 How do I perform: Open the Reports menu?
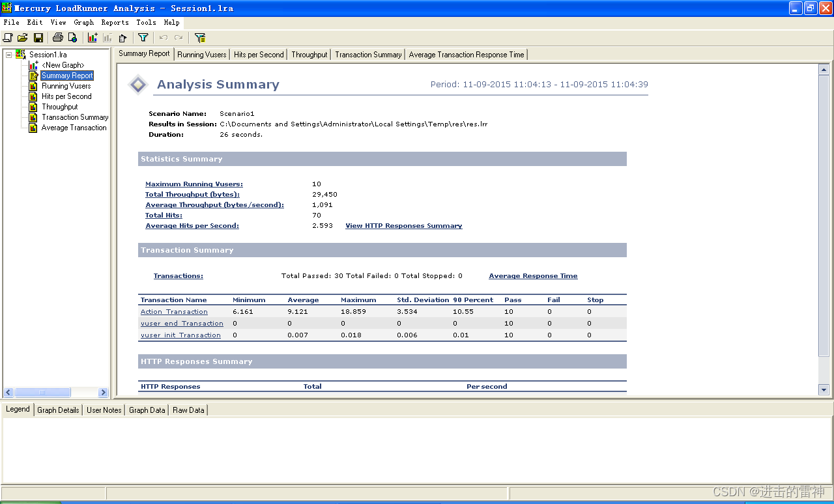point(115,22)
